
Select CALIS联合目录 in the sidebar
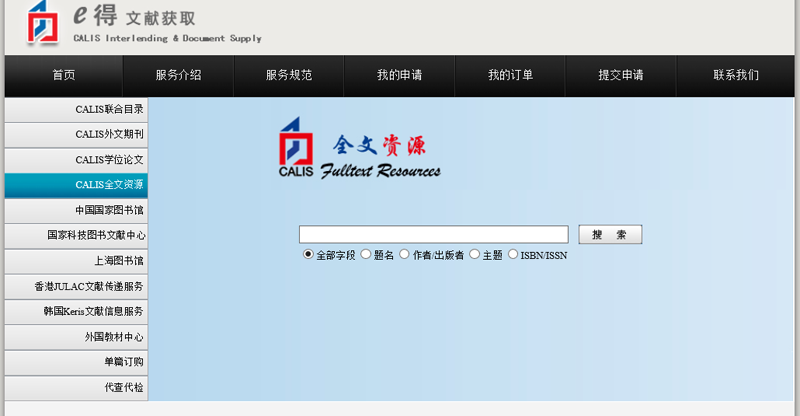(76, 110)
